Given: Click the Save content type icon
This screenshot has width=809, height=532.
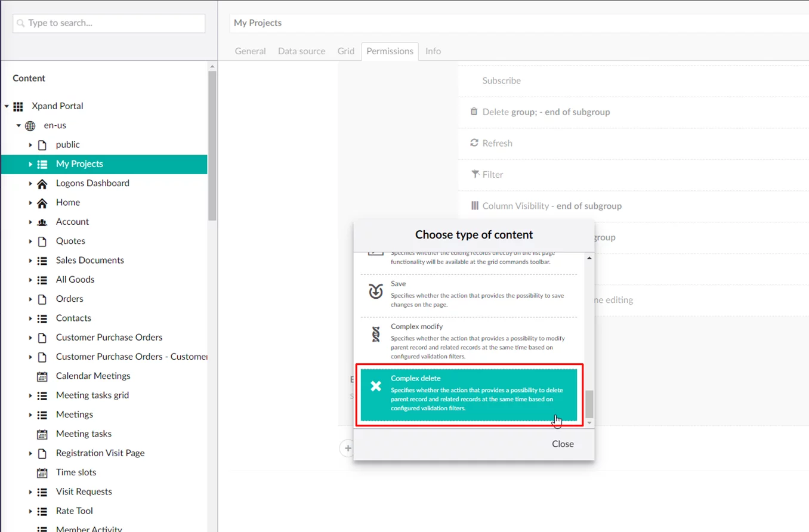Looking at the screenshot, I should pos(375,292).
